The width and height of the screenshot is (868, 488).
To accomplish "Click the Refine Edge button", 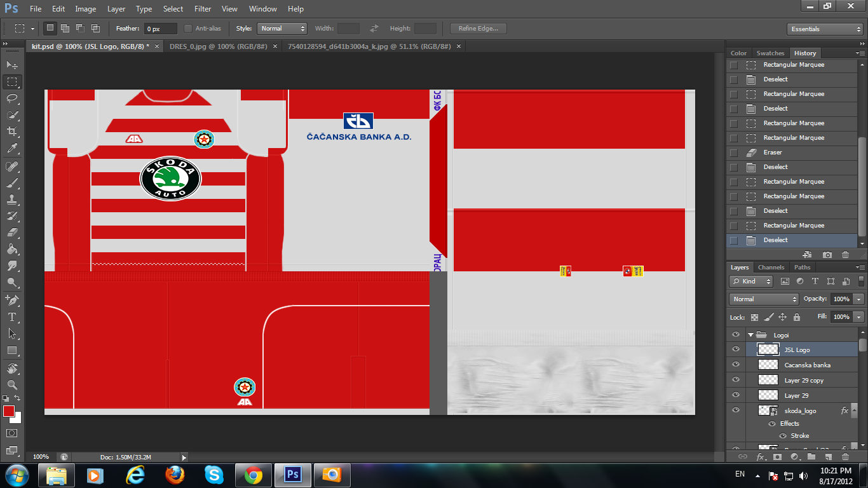I will click(x=478, y=29).
